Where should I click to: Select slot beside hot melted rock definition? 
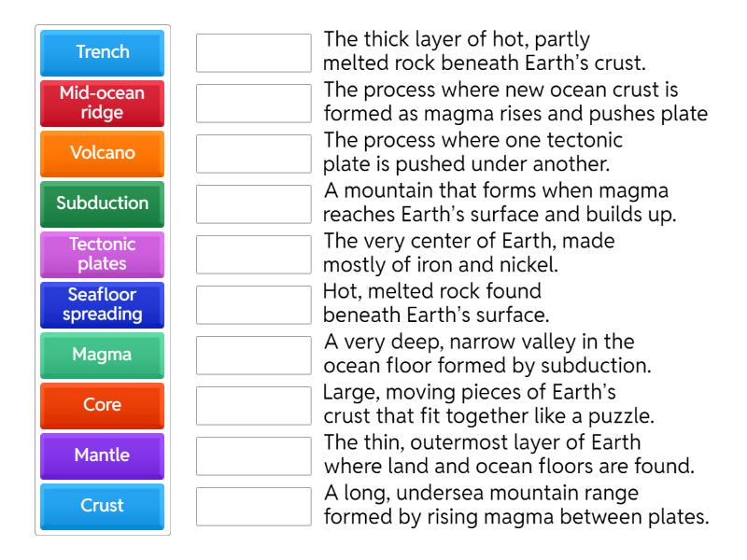[253, 305]
